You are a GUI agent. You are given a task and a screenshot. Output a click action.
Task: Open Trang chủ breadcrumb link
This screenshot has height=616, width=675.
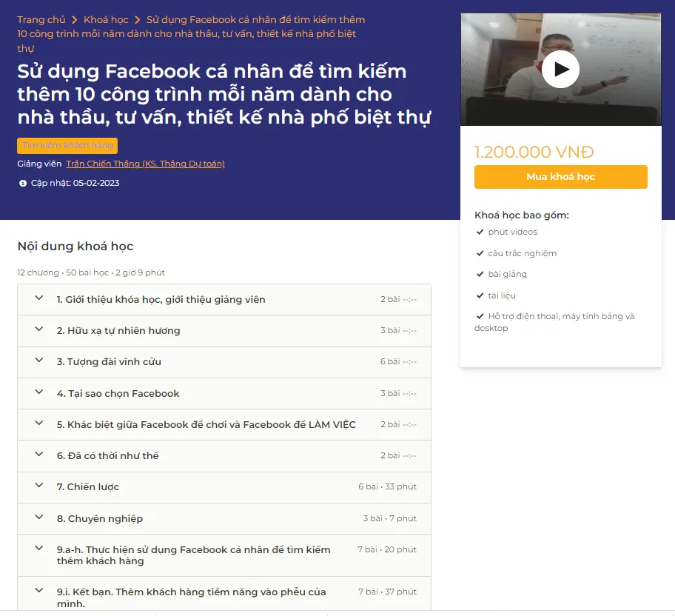[x=41, y=20]
